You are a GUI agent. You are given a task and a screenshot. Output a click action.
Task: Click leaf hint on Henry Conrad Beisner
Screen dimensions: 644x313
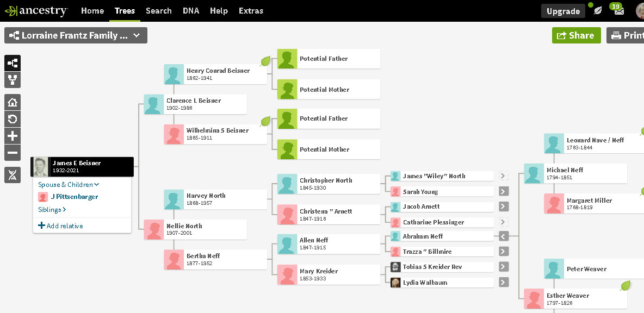tap(265, 61)
